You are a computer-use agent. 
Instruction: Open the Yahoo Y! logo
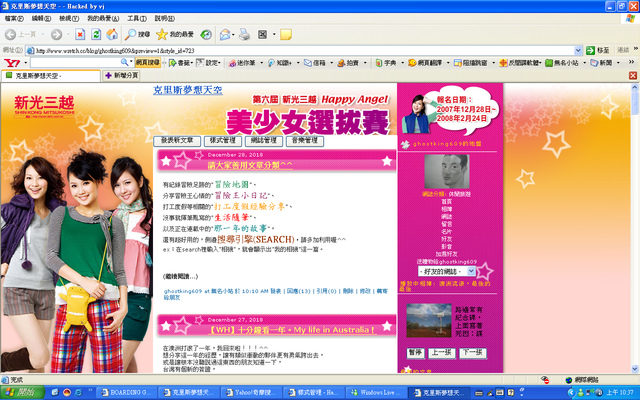[x=11, y=63]
